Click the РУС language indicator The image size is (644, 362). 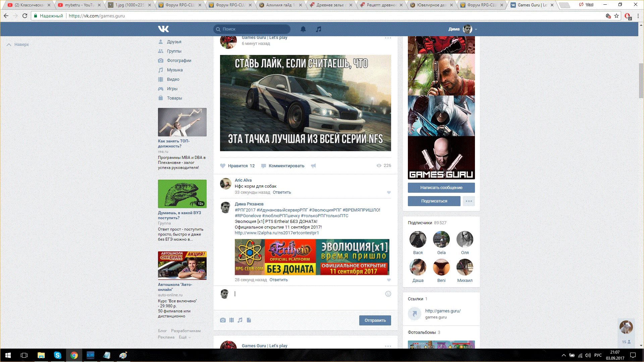coord(598,355)
